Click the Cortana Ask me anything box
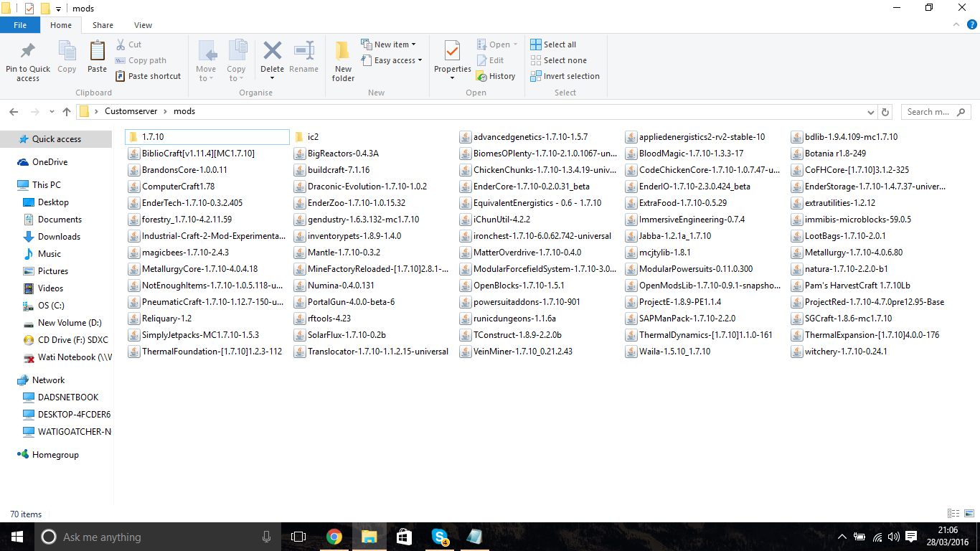Screen dimensions: 980x551 click(157, 537)
